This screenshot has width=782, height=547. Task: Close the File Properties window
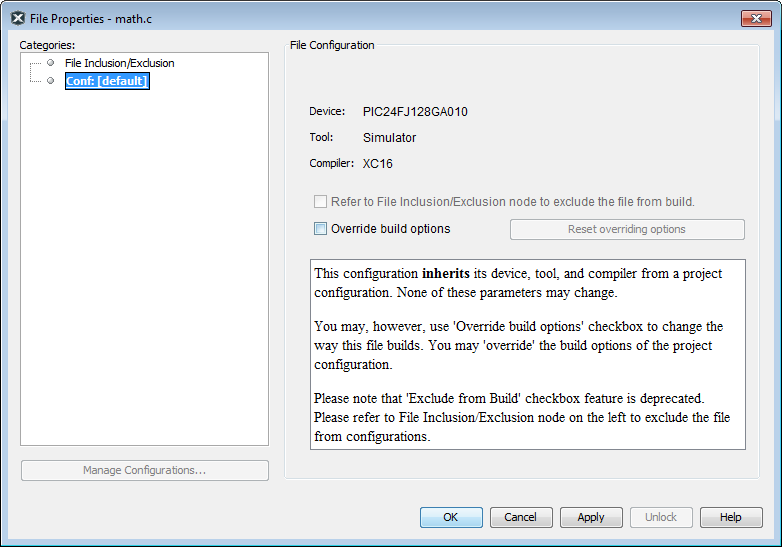tap(756, 18)
